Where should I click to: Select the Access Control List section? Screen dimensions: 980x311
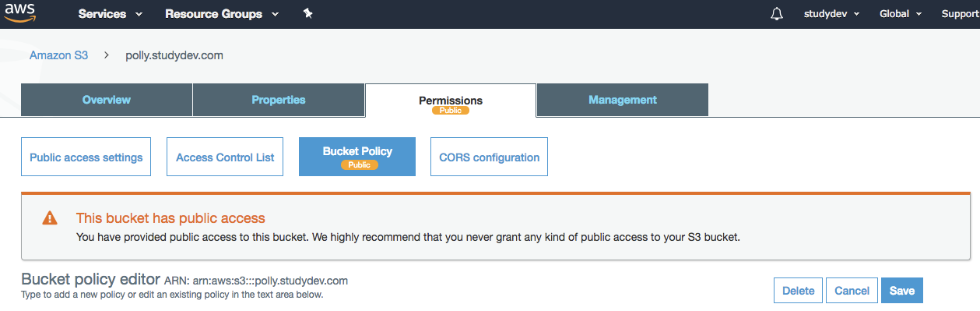tap(225, 157)
